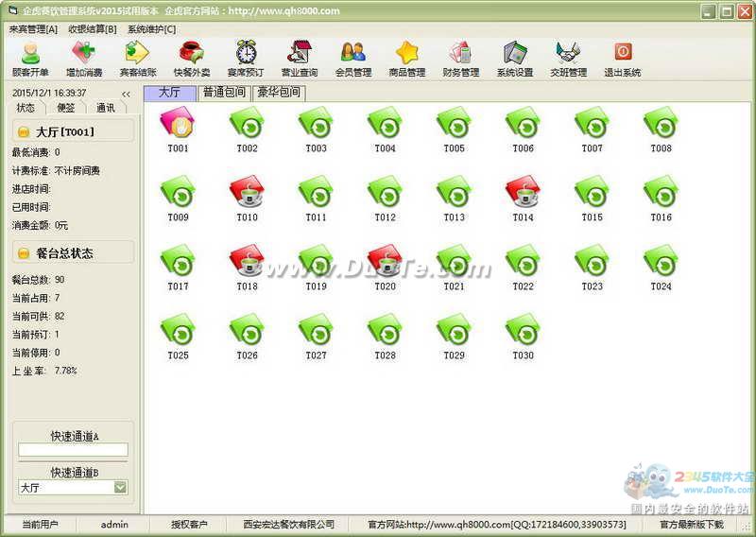The width and height of the screenshot is (756, 537).
Task: Switch to 通讯 sidebar tab
Action: click(x=106, y=108)
